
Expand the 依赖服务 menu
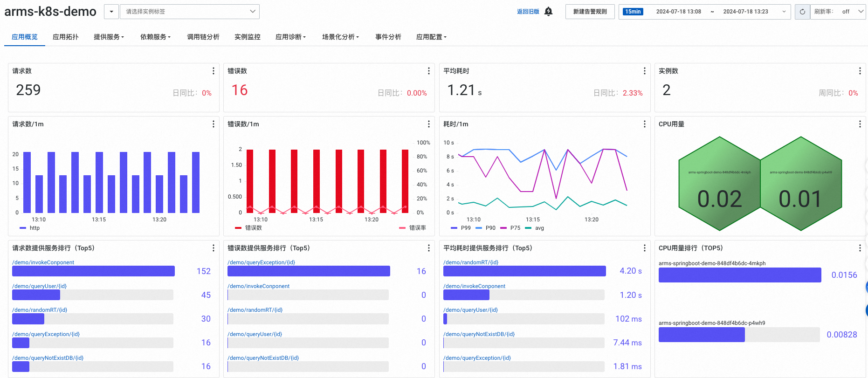coord(155,37)
